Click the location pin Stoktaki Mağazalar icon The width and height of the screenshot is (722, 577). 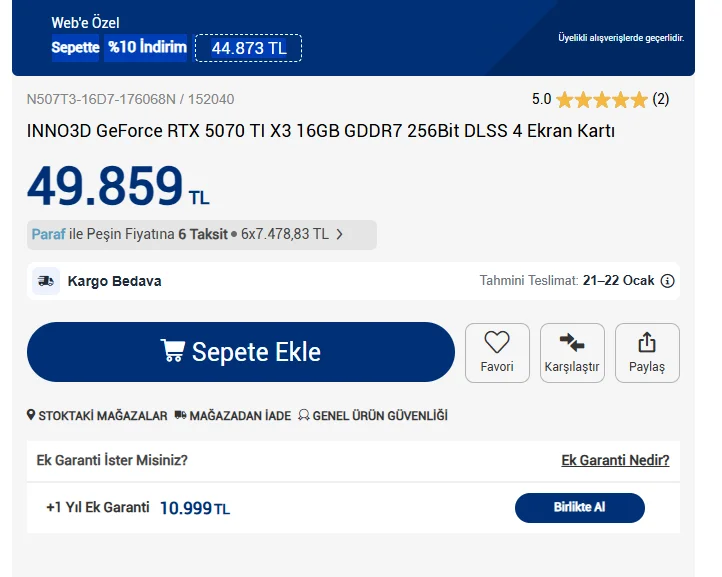click(x=31, y=415)
